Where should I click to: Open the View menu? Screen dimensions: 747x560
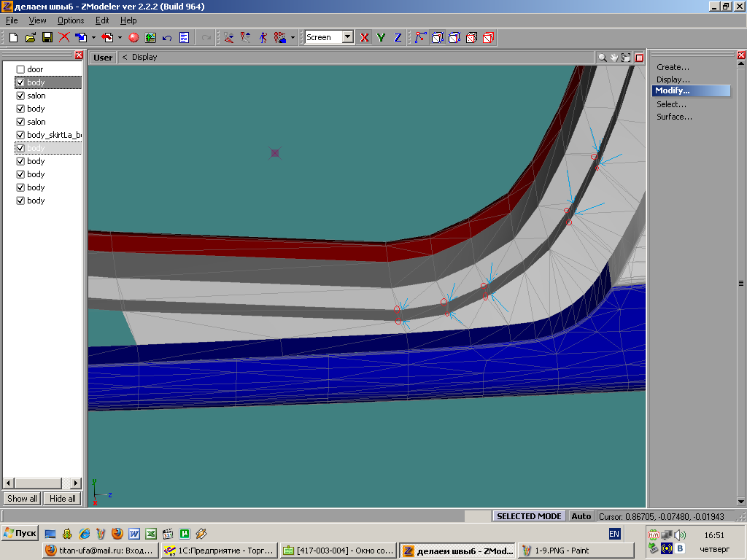(x=37, y=20)
